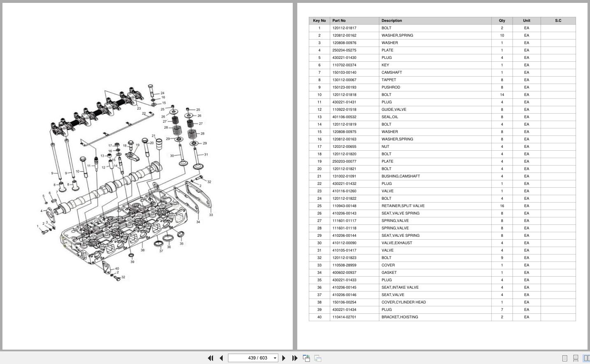
Task: Select part number 150103-00140
Action: [x=345, y=72]
